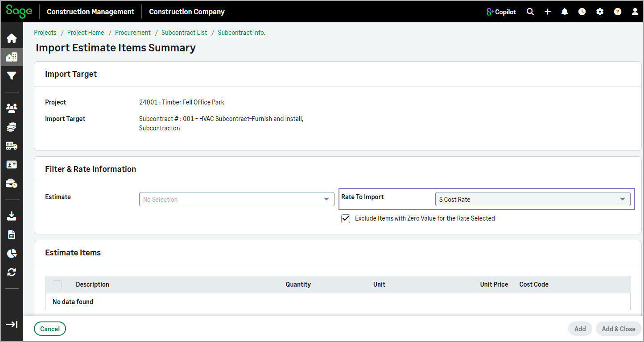Open the user profile icon
644x342 pixels.
[x=635, y=12]
